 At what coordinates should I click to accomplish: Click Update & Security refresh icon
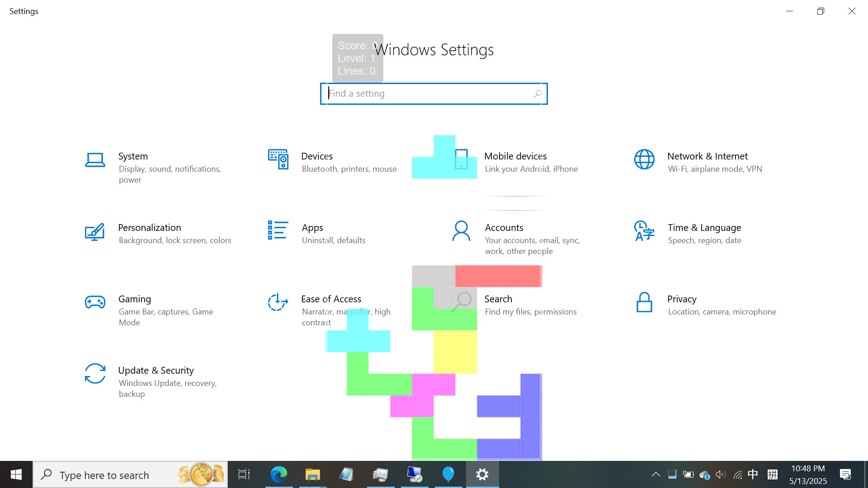tap(95, 374)
